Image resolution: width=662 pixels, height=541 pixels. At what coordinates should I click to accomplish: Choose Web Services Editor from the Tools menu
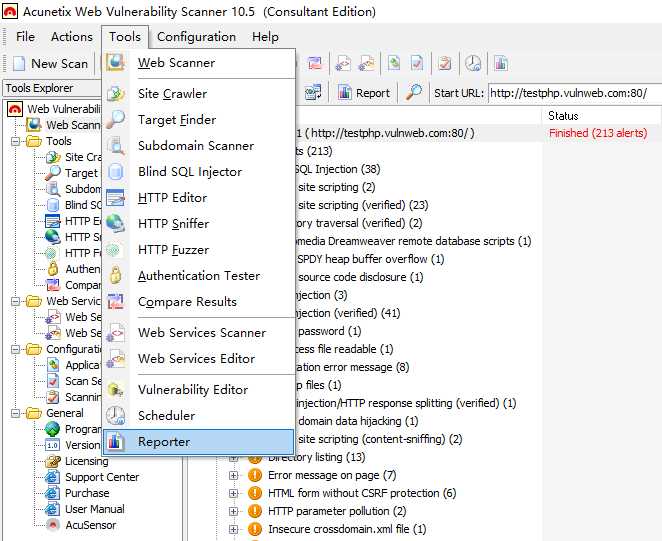pos(198,359)
